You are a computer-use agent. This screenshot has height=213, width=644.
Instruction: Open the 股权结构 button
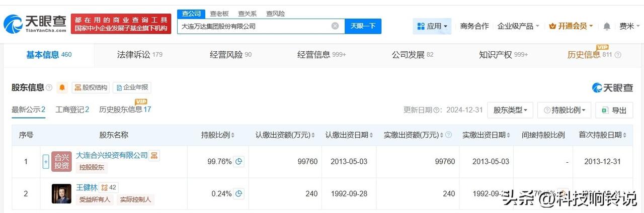pyautogui.click(x=91, y=88)
